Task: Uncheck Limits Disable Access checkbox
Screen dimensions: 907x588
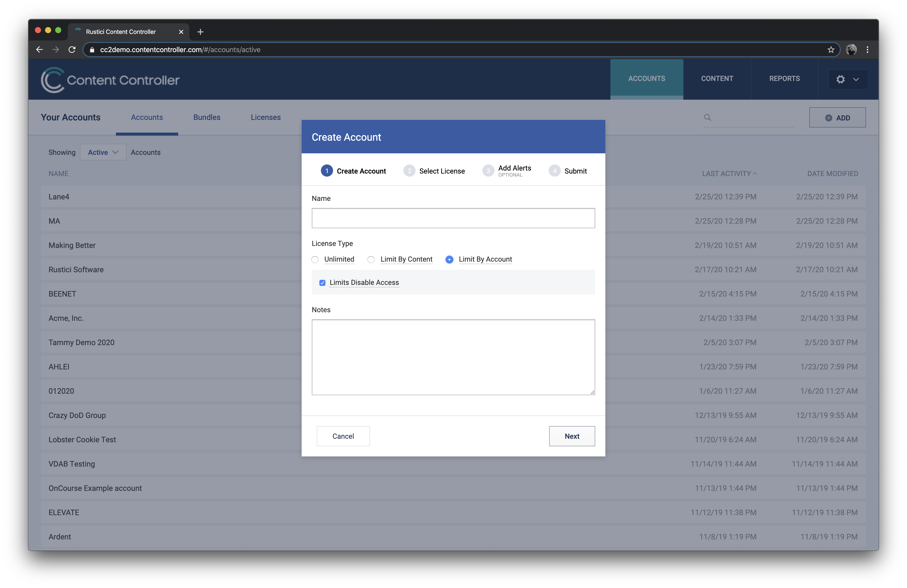Action: 322,283
